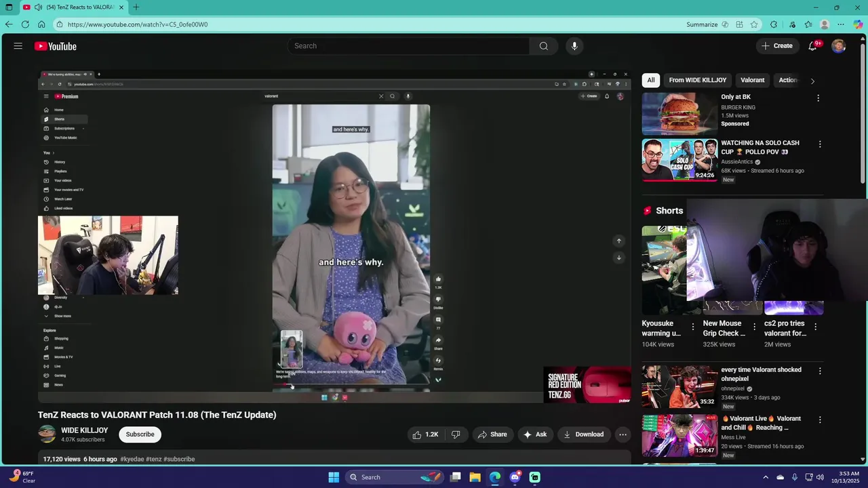Open more video actions ellipsis
The image size is (868, 488).
click(x=623, y=434)
